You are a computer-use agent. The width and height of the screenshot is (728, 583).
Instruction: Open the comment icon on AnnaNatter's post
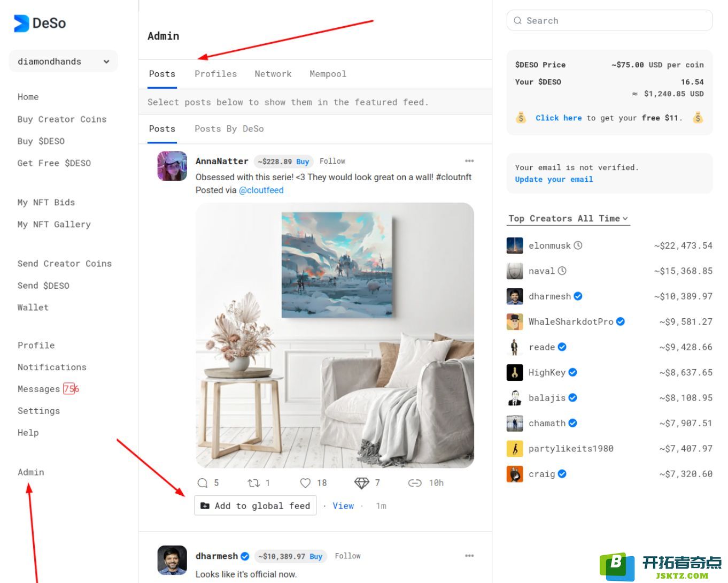pyautogui.click(x=203, y=483)
